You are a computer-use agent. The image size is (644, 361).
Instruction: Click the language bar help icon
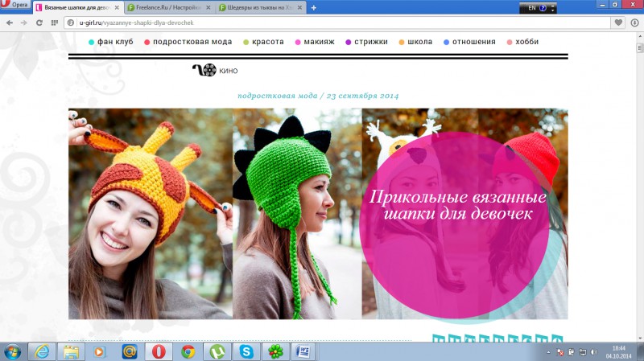click(543, 8)
